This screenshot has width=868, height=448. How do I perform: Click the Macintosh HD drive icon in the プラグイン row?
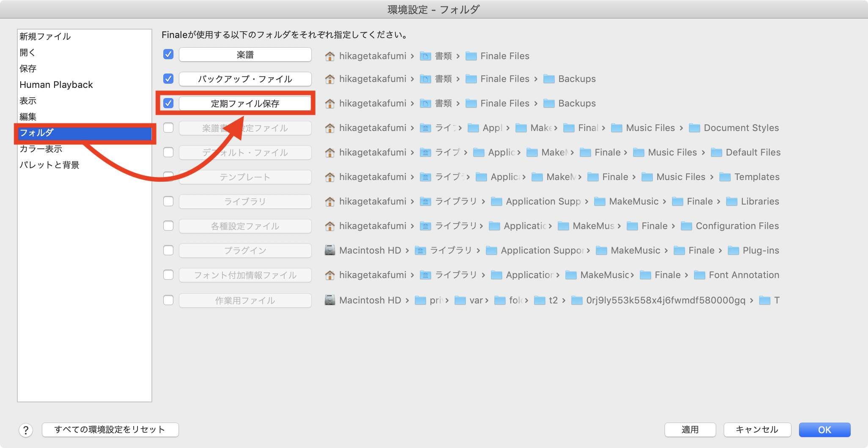coord(330,250)
